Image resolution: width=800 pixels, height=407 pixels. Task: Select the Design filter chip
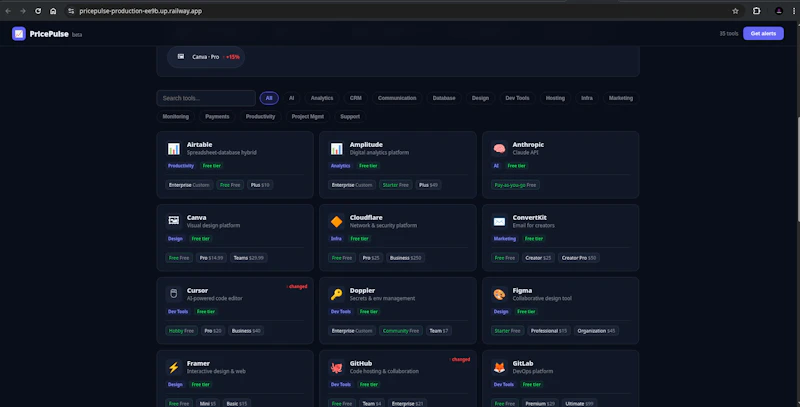[x=480, y=98]
